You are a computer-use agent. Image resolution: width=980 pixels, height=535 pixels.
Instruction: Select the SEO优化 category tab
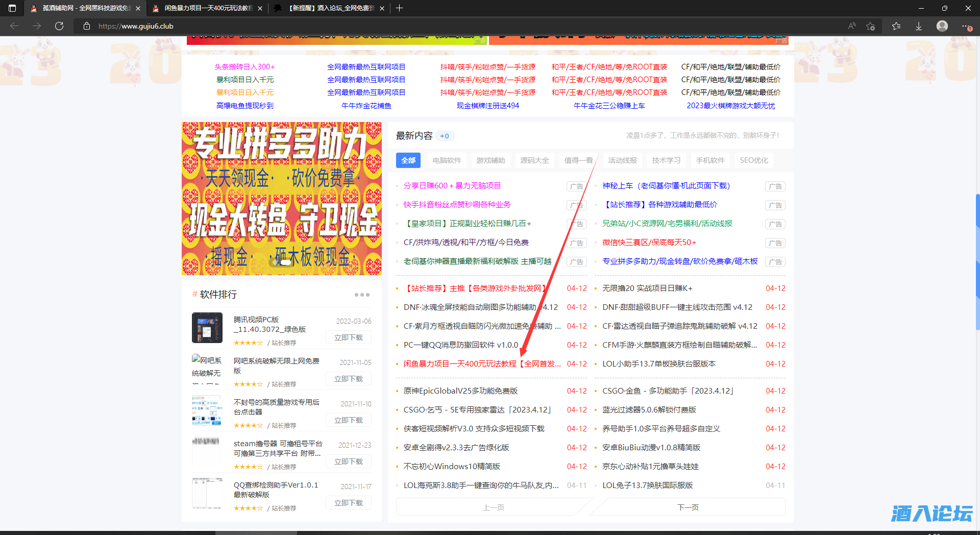(x=754, y=160)
